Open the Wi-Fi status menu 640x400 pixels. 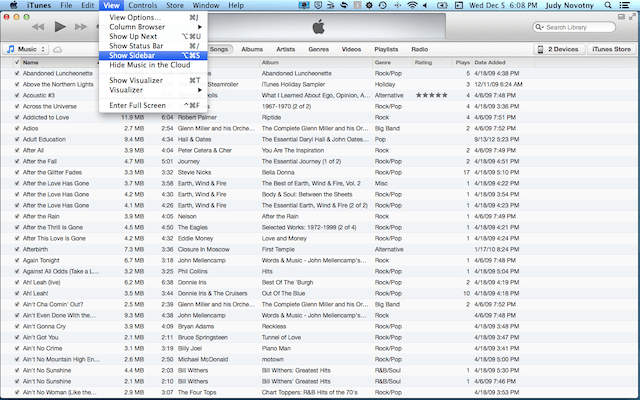413,5
